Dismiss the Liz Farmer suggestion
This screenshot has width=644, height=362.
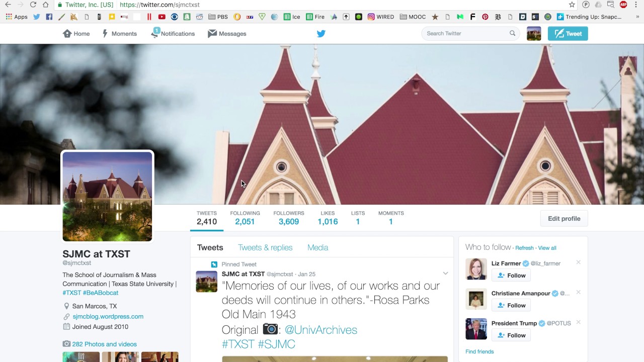point(579,262)
